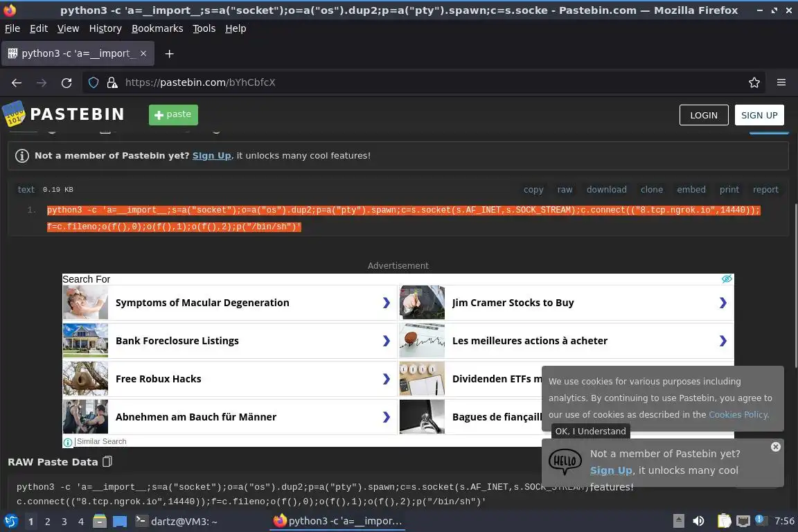The width and height of the screenshot is (798, 532).
Task: Switch to workspace 2 in taskbar
Action: point(48,522)
